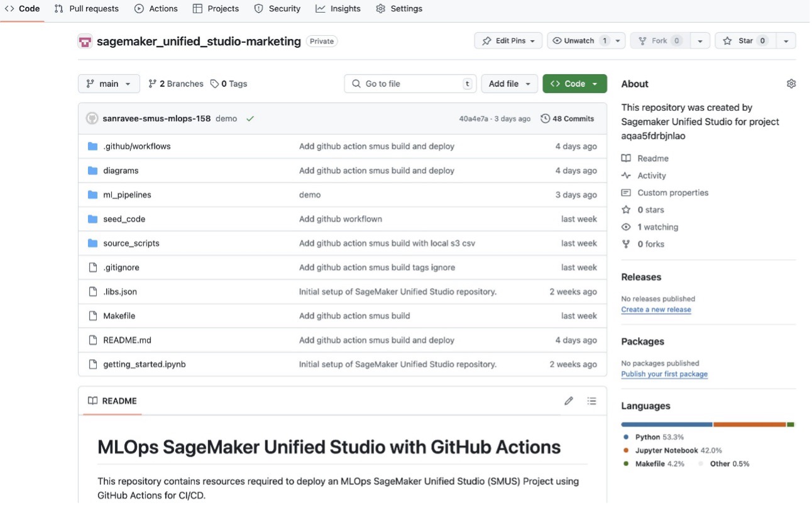
Task: Open 'Add github action smus build tags ignore' commit
Action: coord(377,267)
